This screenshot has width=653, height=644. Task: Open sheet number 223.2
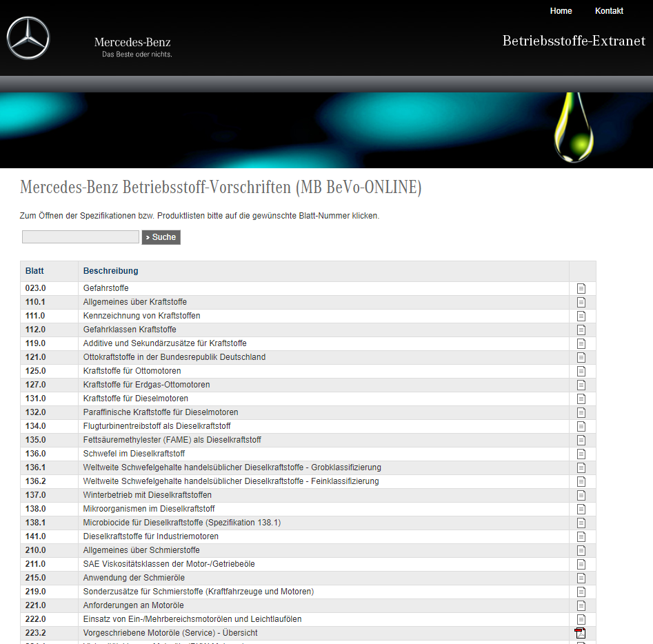pos(35,633)
